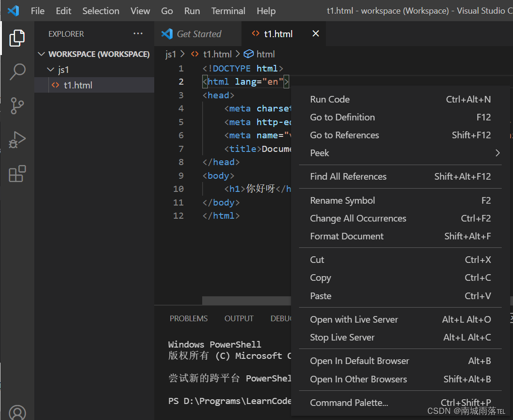
Task: Click html breadcrumb segment
Action: tap(265, 54)
